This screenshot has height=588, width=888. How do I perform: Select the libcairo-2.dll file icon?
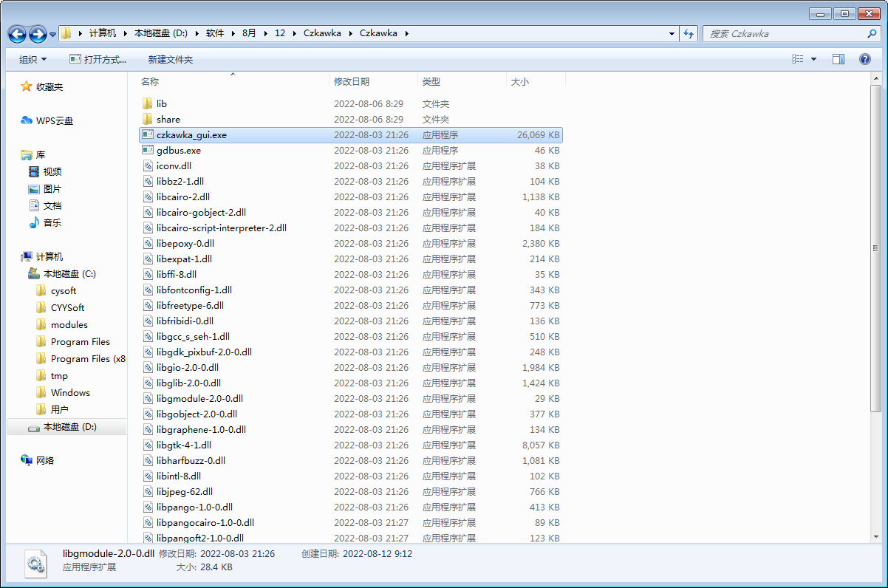[147, 196]
